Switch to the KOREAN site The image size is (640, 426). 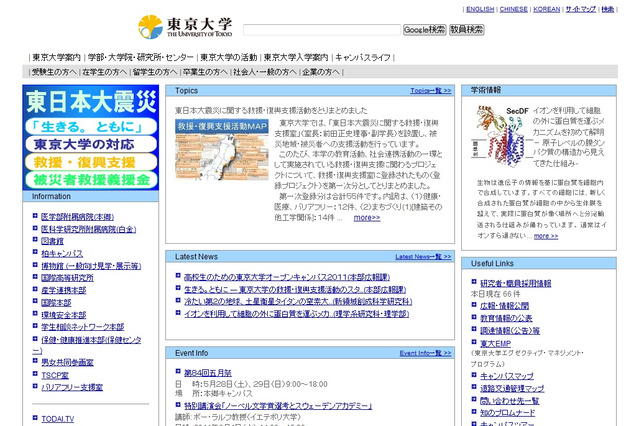[x=546, y=9]
